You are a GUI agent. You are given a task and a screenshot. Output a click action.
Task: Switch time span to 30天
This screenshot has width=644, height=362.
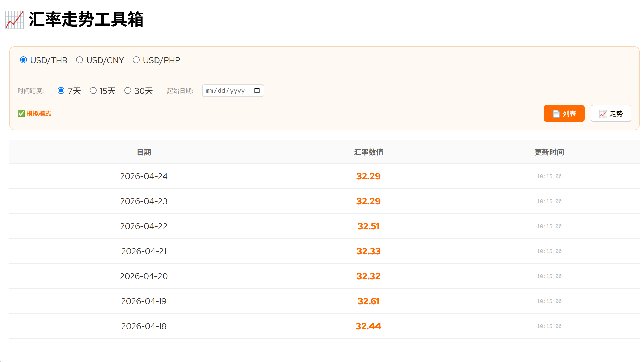(x=128, y=90)
